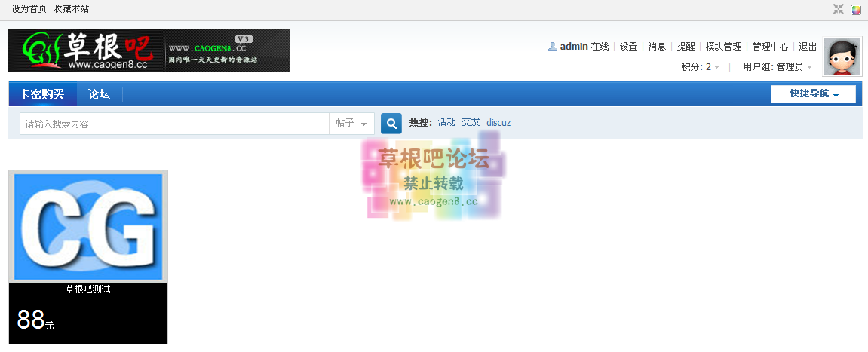Open the color style switcher icon
The width and height of the screenshot is (868, 352).
(857, 9)
